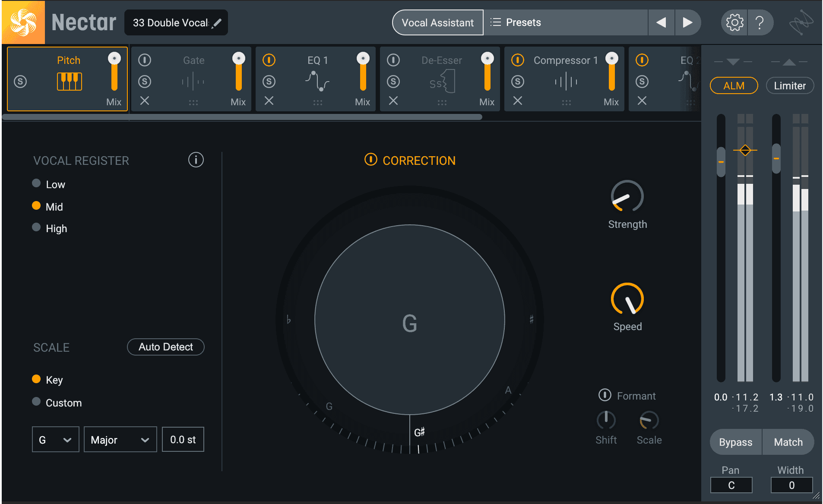This screenshot has width=823, height=504.
Task: Click Auto Detect scale button
Action: [x=166, y=347]
